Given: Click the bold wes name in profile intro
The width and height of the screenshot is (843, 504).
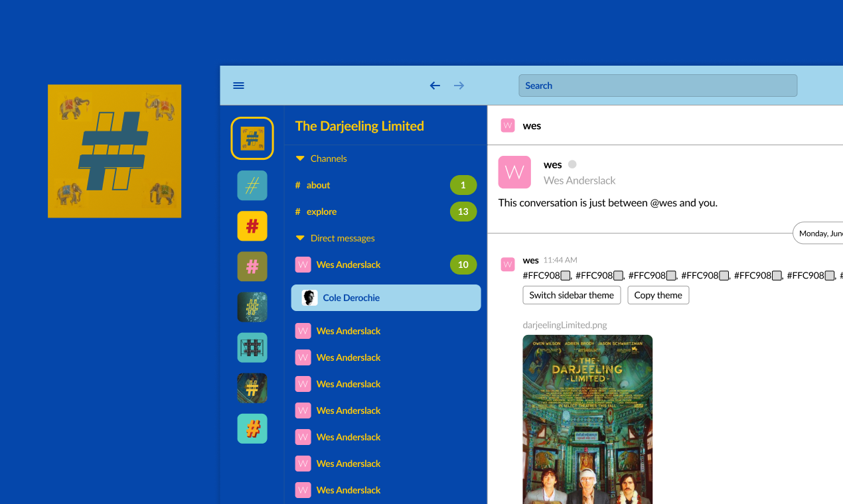Looking at the screenshot, I should click(x=553, y=164).
